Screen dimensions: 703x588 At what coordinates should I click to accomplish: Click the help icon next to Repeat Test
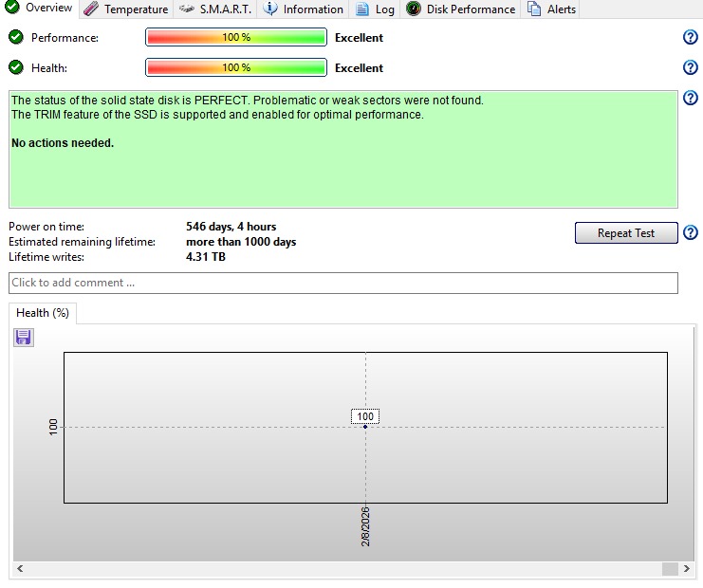tap(691, 233)
